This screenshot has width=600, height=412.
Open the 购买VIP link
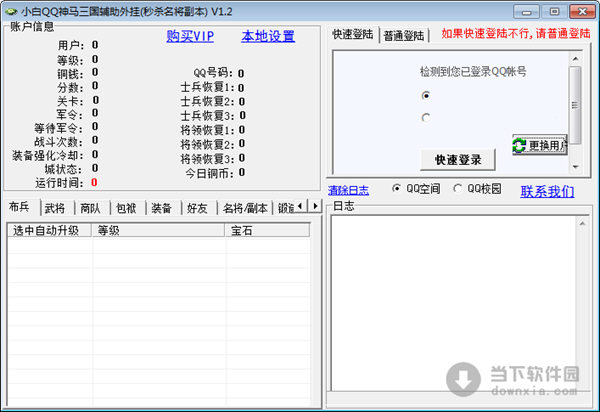coord(190,37)
